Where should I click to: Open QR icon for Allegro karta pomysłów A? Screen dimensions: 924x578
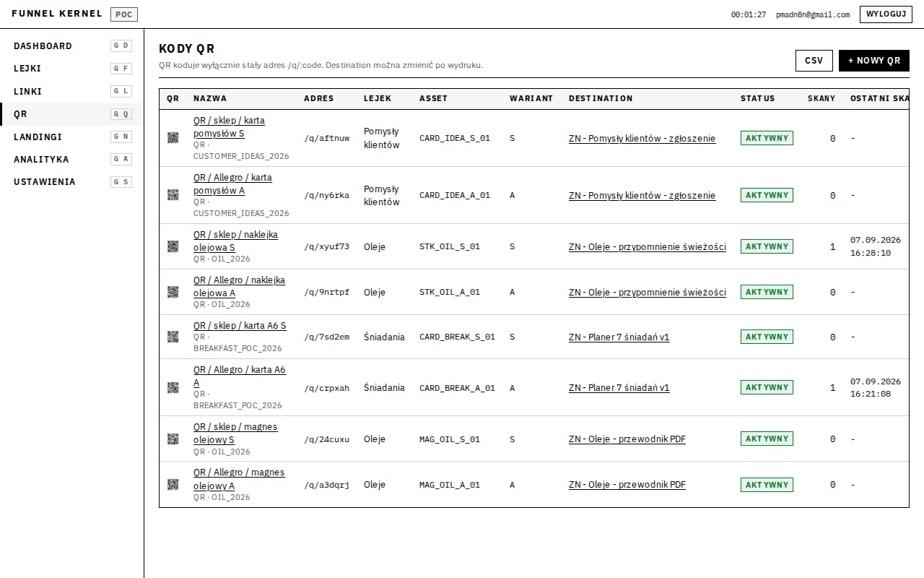173,195
